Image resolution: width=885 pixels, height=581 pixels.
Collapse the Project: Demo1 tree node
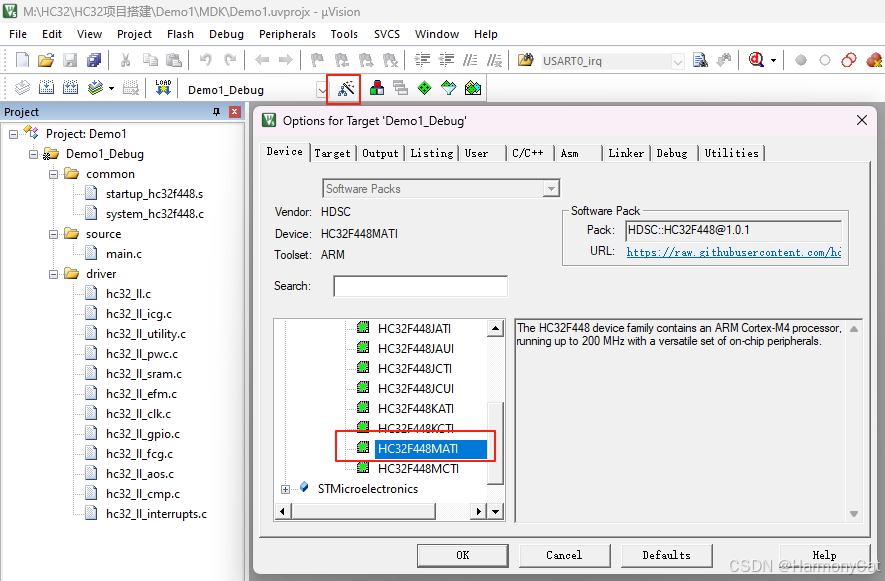coord(14,134)
